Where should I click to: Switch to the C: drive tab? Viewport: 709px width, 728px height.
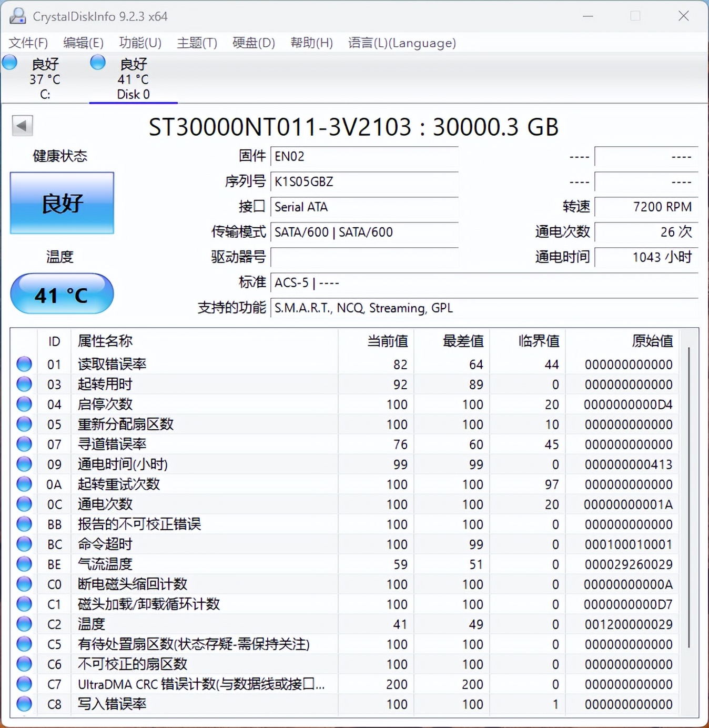44,78
